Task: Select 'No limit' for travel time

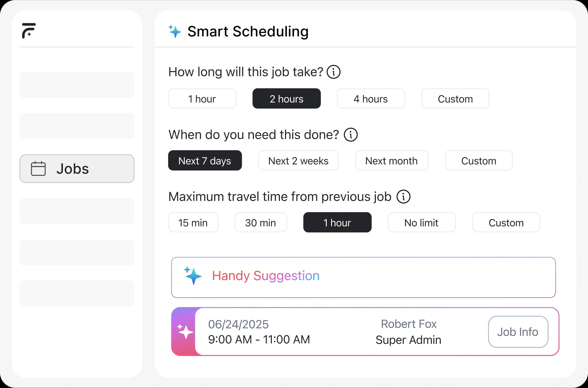Action: pyautogui.click(x=421, y=223)
